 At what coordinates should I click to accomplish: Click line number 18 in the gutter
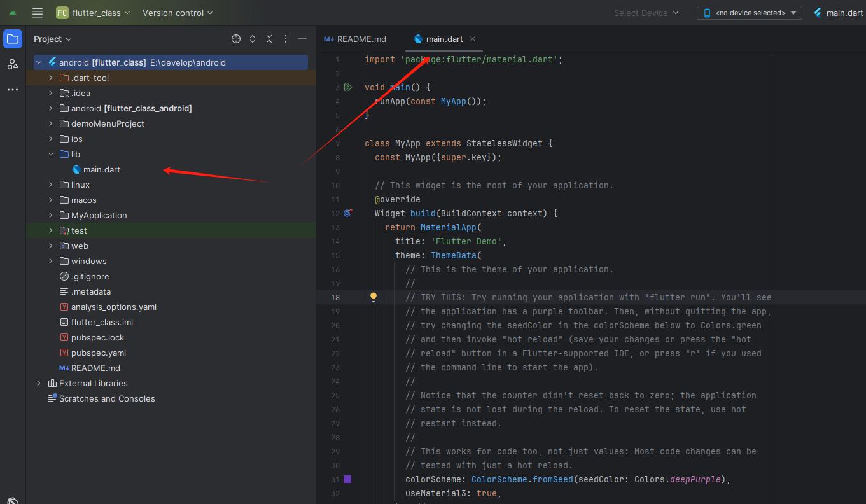[x=335, y=297]
